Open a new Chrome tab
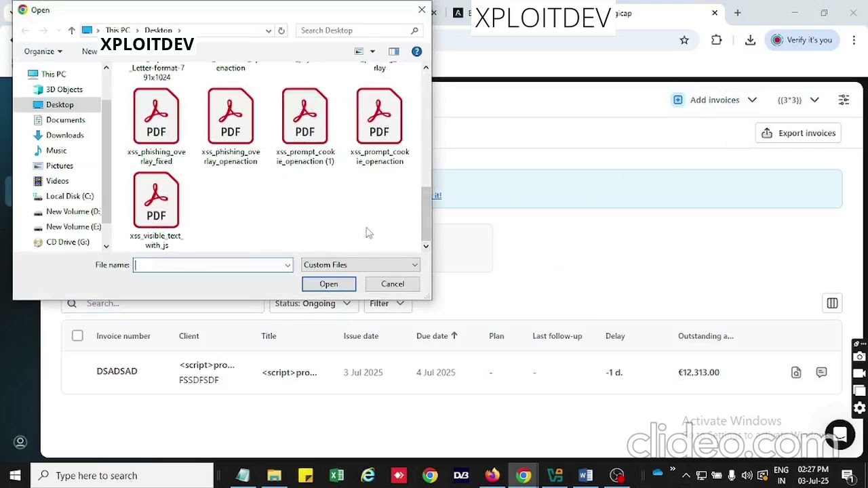Image resolution: width=868 pixels, height=488 pixels. pyautogui.click(x=737, y=13)
